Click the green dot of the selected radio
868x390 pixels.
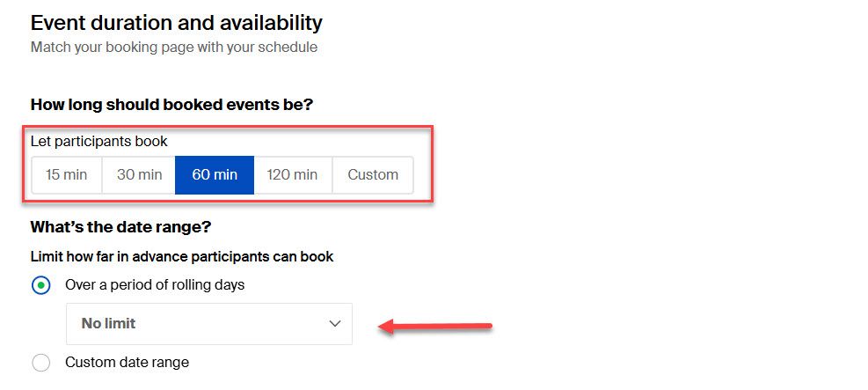coord(40,285)
